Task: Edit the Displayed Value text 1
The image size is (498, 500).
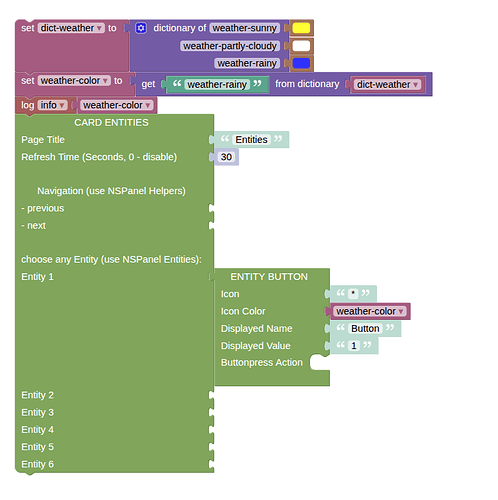Action: point(354,346)
